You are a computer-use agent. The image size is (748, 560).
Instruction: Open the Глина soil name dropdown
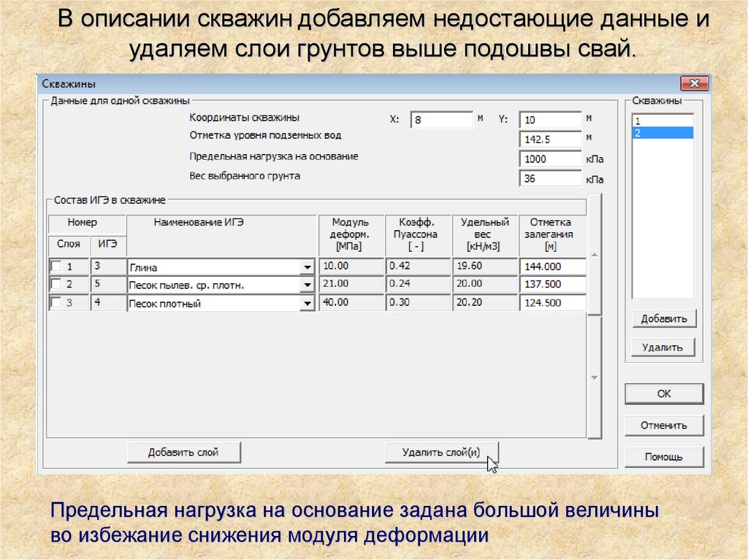[x=308, y=267]
